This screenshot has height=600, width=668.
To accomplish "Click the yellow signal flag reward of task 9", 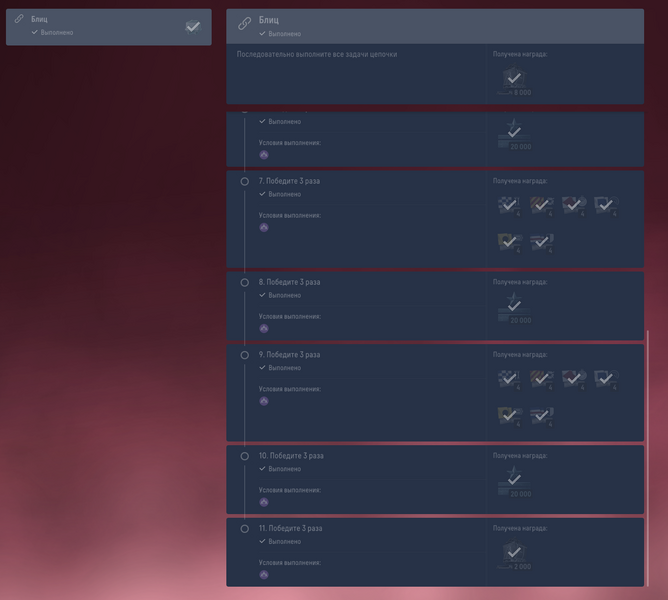I will pos(509,416).
